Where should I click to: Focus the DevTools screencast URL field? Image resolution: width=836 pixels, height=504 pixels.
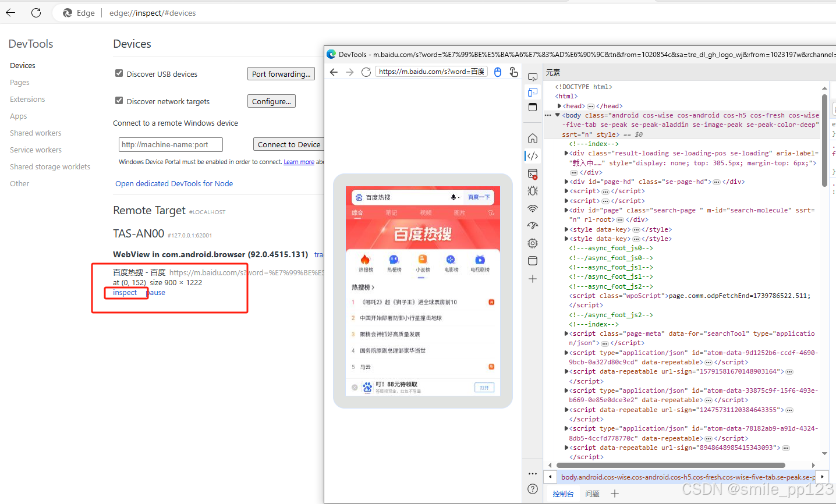(431, 72)
